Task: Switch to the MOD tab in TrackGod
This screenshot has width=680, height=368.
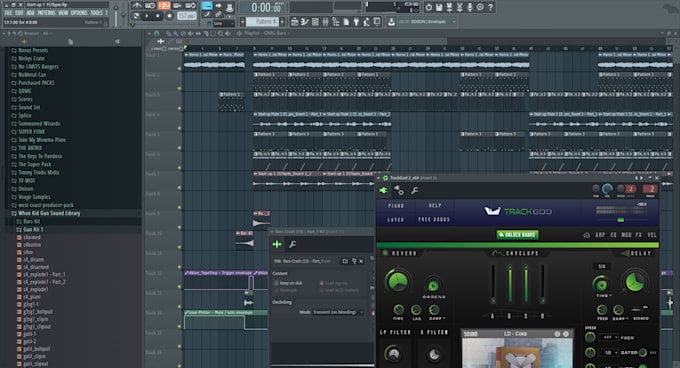Action: tap(626, 235)
